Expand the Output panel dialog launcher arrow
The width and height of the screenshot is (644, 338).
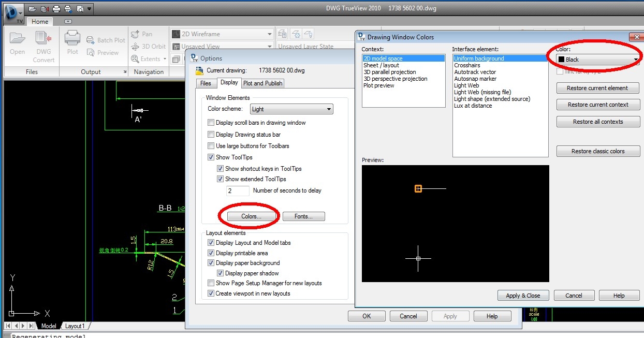pyautogui.click(x=125, y=72)
